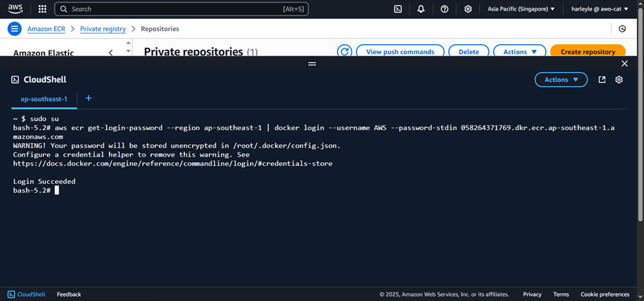Click the sidebar scroll up arrow
This screenshot has height=301, width=644.
(129, 43)
